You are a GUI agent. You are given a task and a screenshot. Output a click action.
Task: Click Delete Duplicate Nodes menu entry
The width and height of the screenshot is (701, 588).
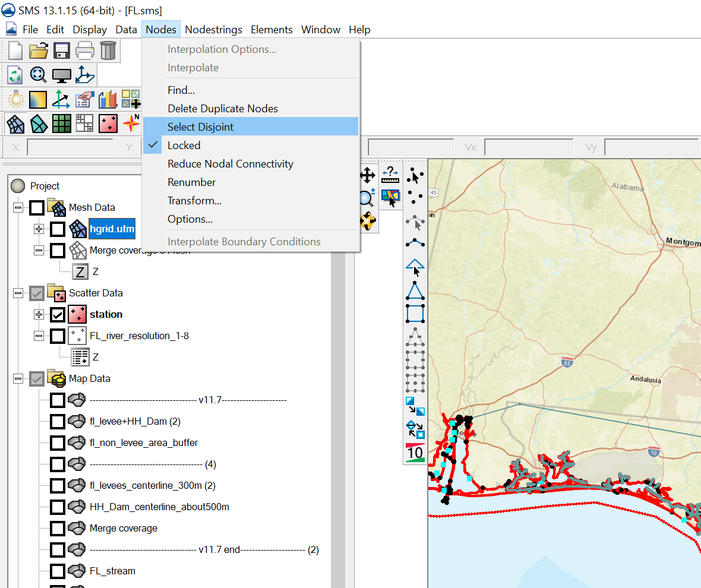[222, 108]
